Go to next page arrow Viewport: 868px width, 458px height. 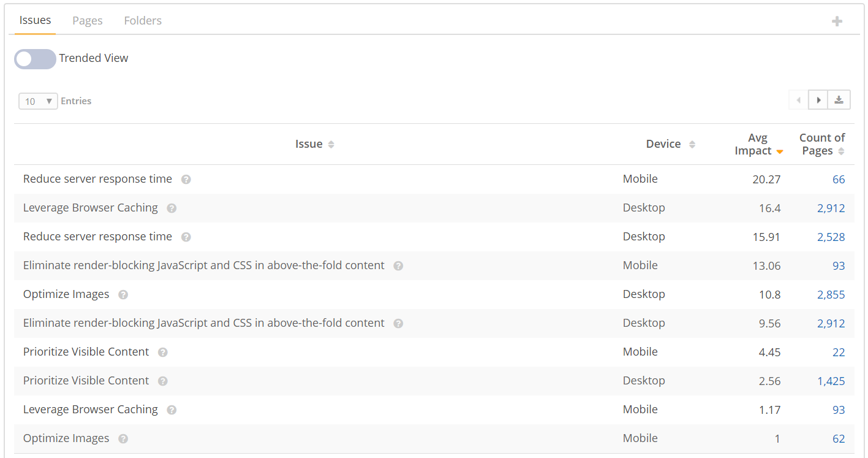(x=818, y=100)
